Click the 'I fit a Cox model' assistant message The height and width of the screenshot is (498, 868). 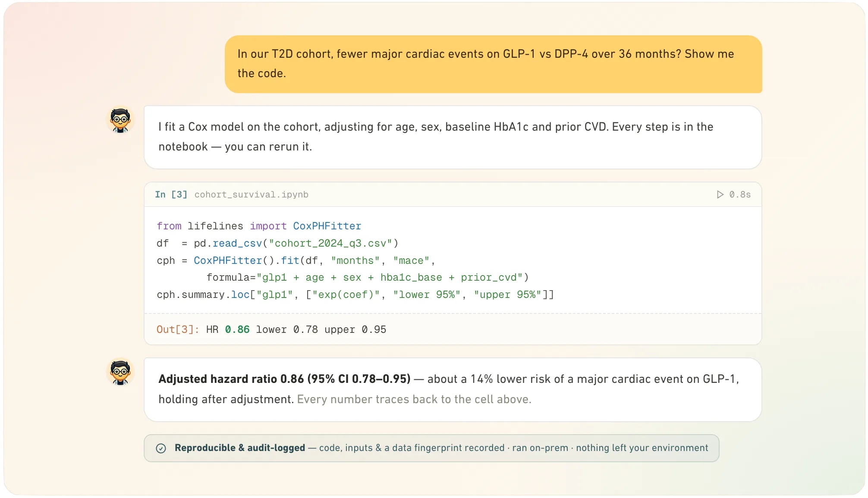coord(453,137)
